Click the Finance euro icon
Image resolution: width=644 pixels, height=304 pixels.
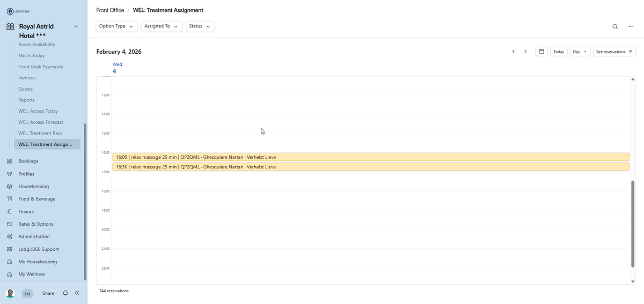pyautogui.click(x=10, y=211)
